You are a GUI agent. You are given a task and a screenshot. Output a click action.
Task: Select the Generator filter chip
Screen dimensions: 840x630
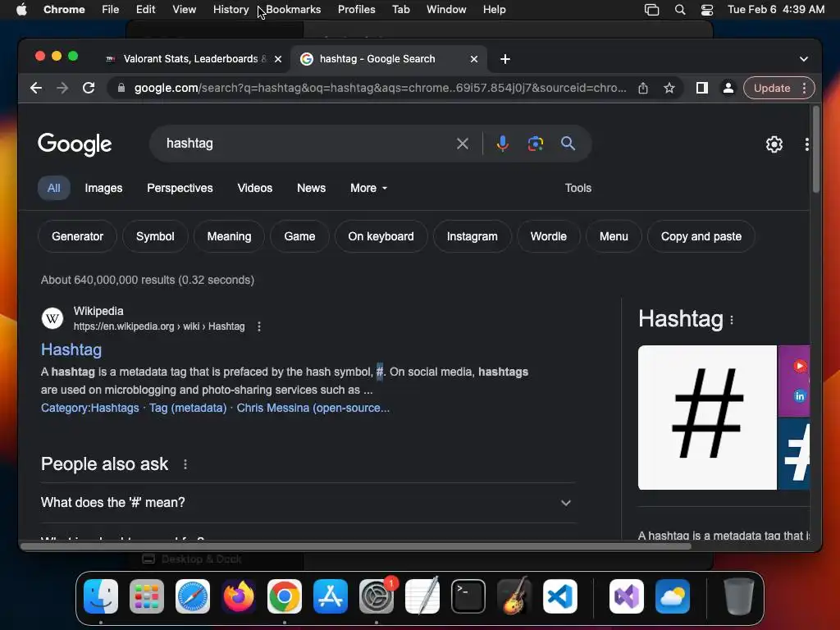click(78, 236)
